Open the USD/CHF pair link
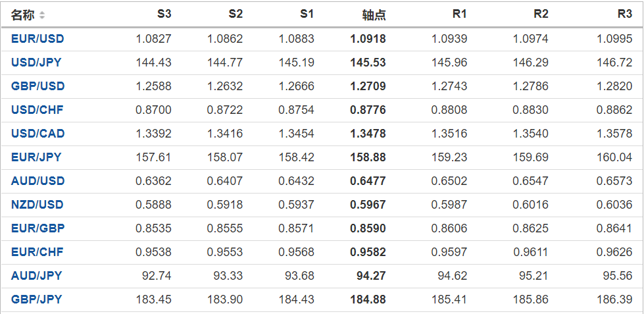The image size is (644, 314). click(x=37, y=110)
